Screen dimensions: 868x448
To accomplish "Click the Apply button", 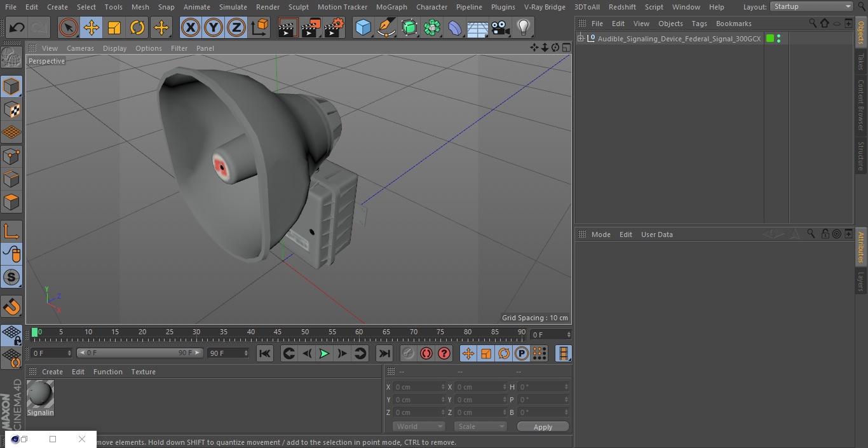I will click(x=543, y=427).
